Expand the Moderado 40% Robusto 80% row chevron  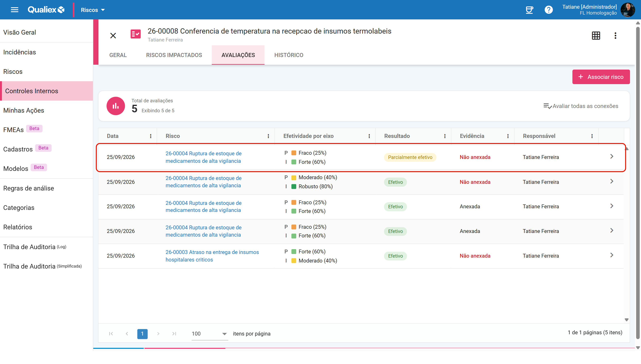click(612, 181)
